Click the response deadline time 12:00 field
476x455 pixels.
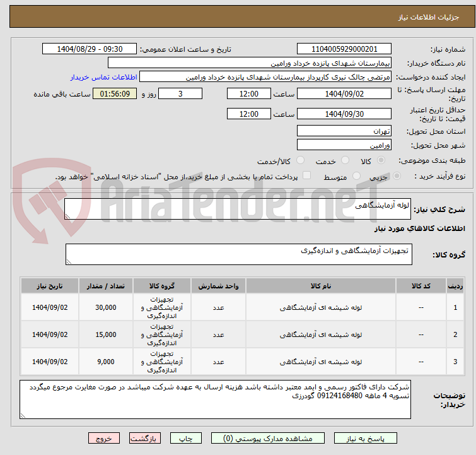248,93
